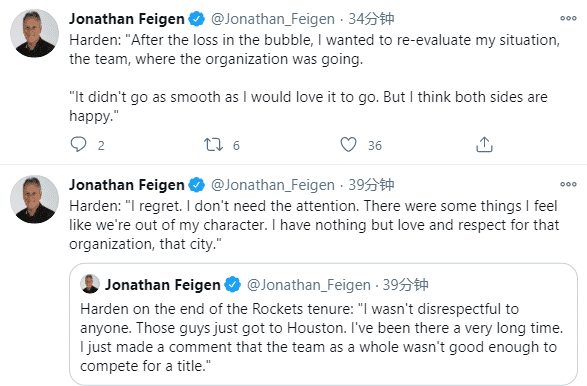This screenshot has width=587, height=386.
Task: Click the Jonathan Feigen name in quoted tweet
Action: click(x=162, y=285)
